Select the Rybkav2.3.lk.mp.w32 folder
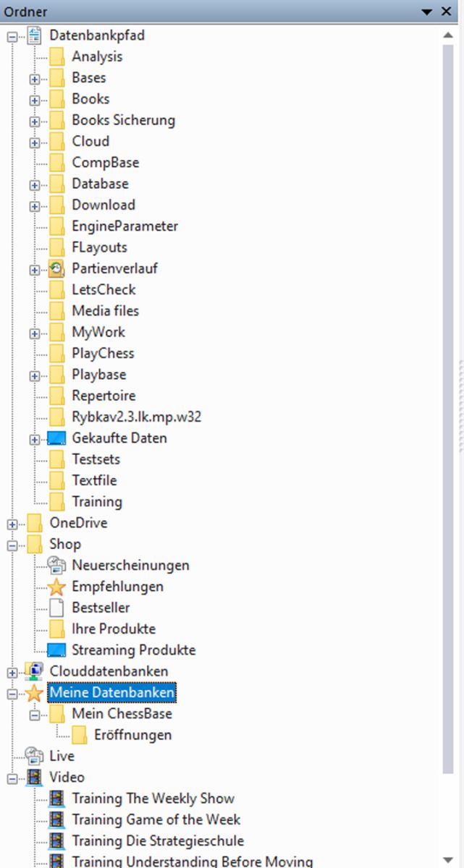This screenshot has height=868, width=464. click(x=136, y=417)
